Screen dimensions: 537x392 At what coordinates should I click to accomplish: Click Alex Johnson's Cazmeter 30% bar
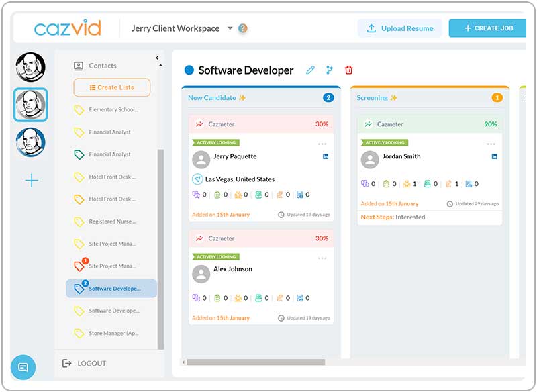point(261,238)
